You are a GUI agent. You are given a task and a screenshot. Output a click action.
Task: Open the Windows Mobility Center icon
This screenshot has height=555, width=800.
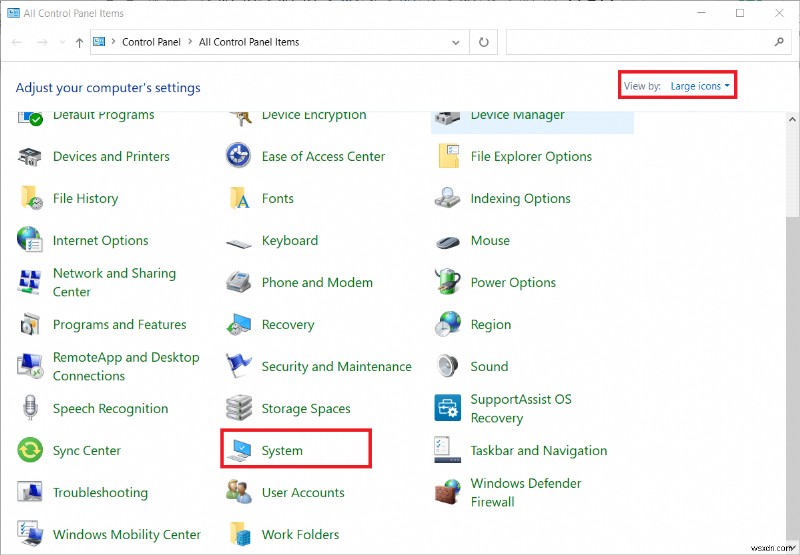point(30,534)
